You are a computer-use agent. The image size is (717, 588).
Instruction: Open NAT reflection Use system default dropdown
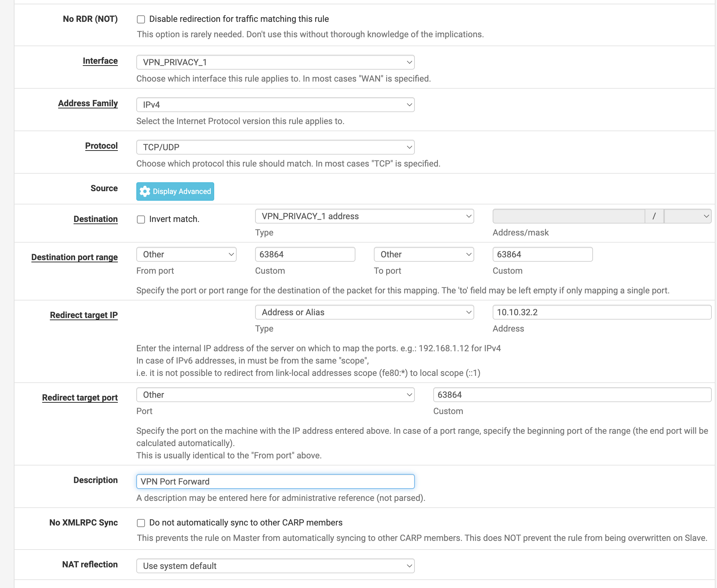(275, 566)
